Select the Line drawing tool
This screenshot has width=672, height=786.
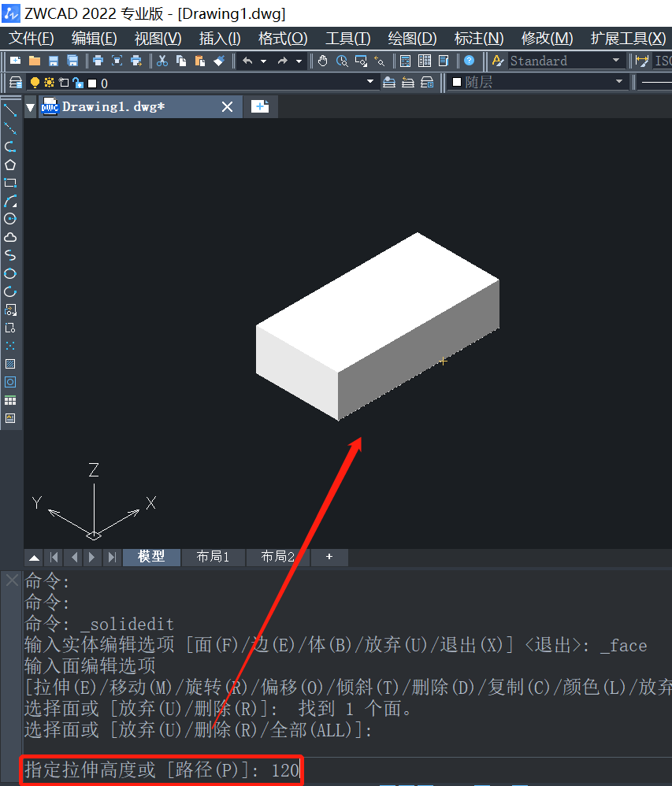pos(10,110)
